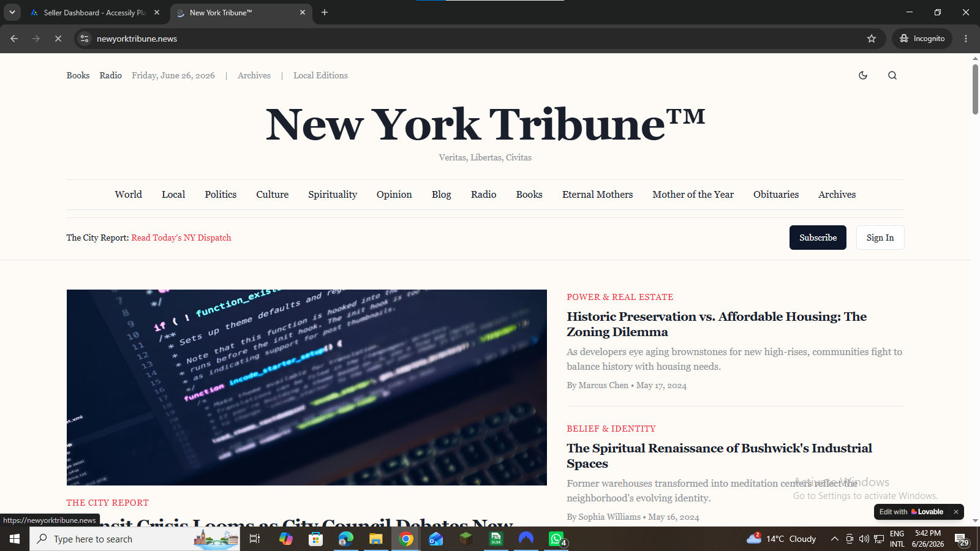
Task: Click the Edit with Lovable badge
Action: pos(911,512)
